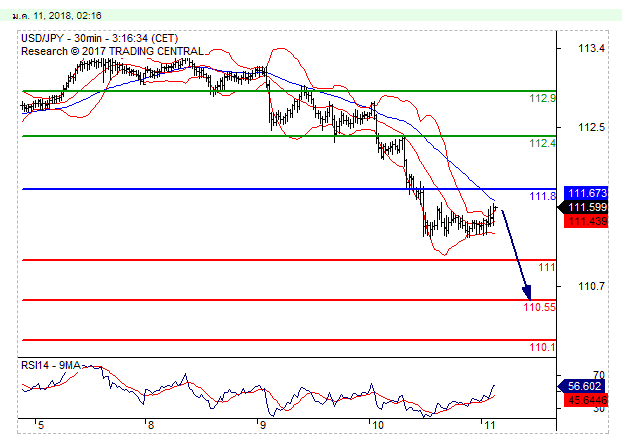Viewport: 622px width, 446px height.
Task: Select the red 110.55 support label
Action: pos(539,307)
